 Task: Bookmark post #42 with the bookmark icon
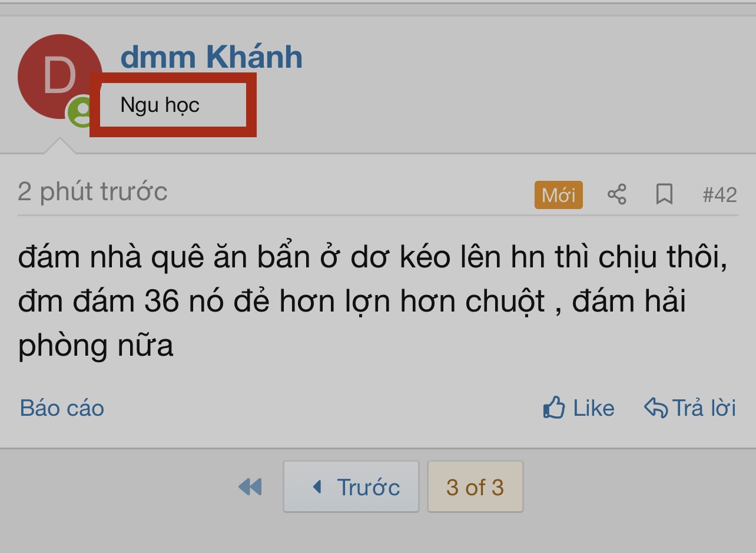click(664, 194)
